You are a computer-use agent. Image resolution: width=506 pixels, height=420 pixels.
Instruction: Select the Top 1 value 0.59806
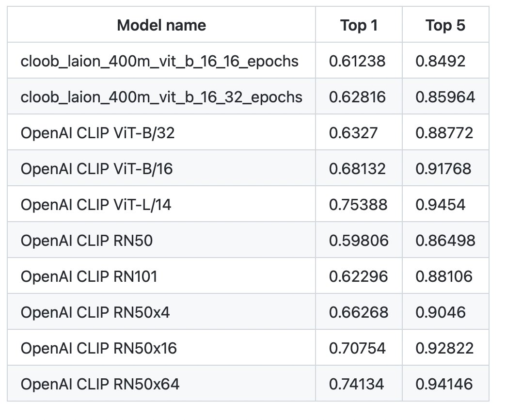coord(359,241)
